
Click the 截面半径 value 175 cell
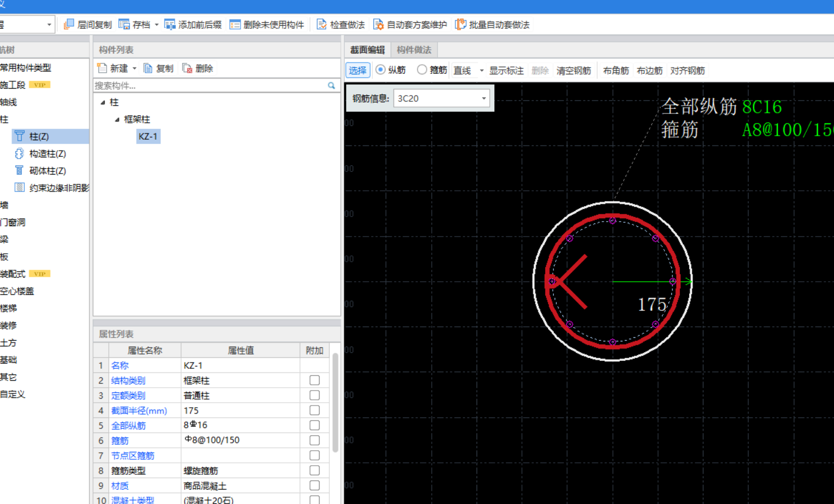click(x=241, y=411)
